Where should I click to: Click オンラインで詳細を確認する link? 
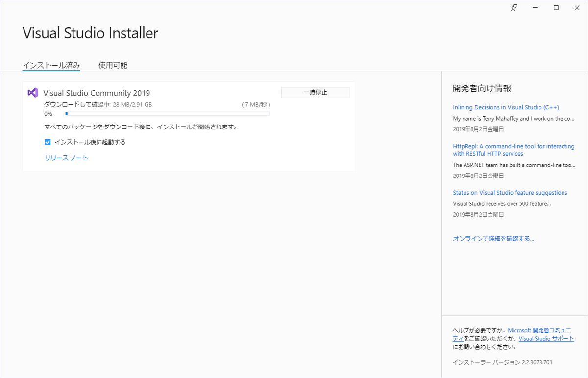tap(493, 238)
